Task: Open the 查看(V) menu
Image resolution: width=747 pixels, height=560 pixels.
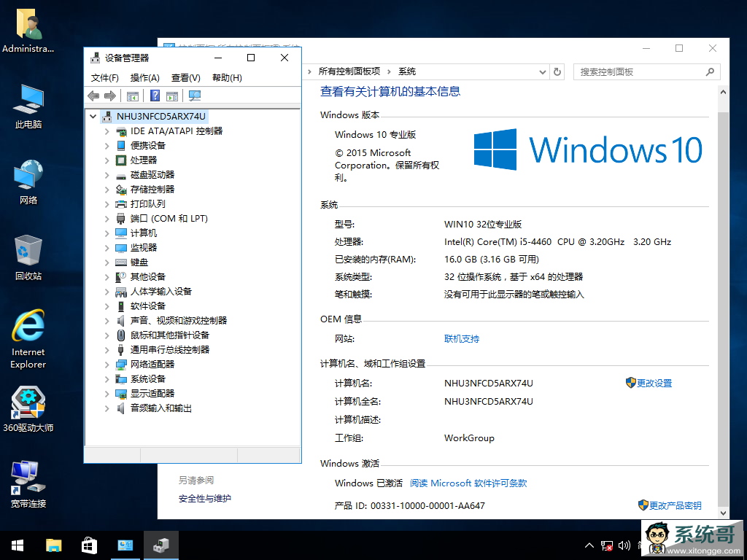Action: 186,77
